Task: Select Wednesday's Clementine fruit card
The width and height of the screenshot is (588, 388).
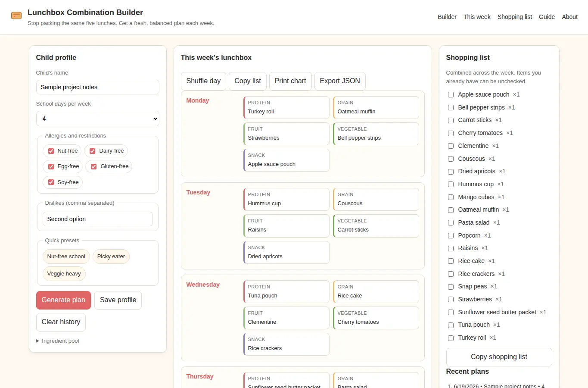Action: [x=286, y=318]
